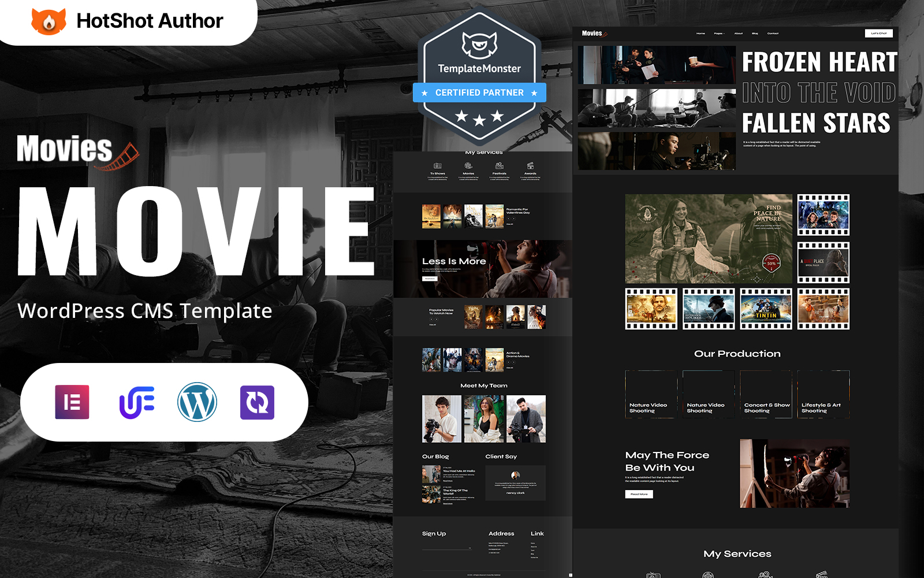Click the WordPress logo icon
This screenshot has height=578, width=924.
(x=197, y=402)
